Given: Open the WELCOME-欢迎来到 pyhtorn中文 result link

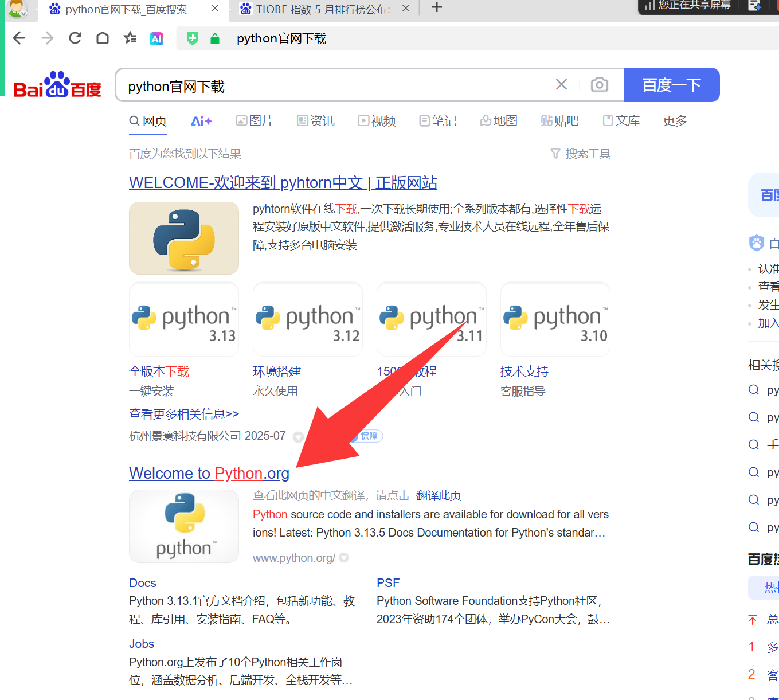Looking at the screenshot, I should pos(283,183).
